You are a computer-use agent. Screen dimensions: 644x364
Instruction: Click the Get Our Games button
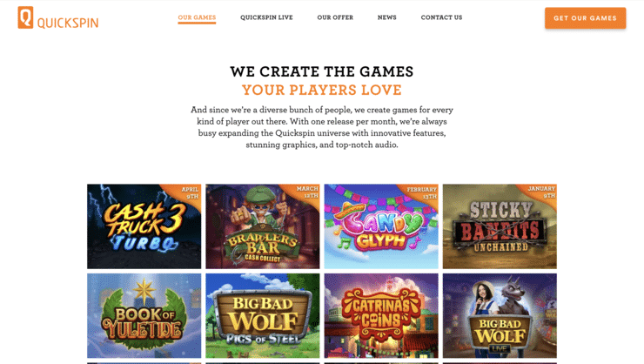pos(586,18)
